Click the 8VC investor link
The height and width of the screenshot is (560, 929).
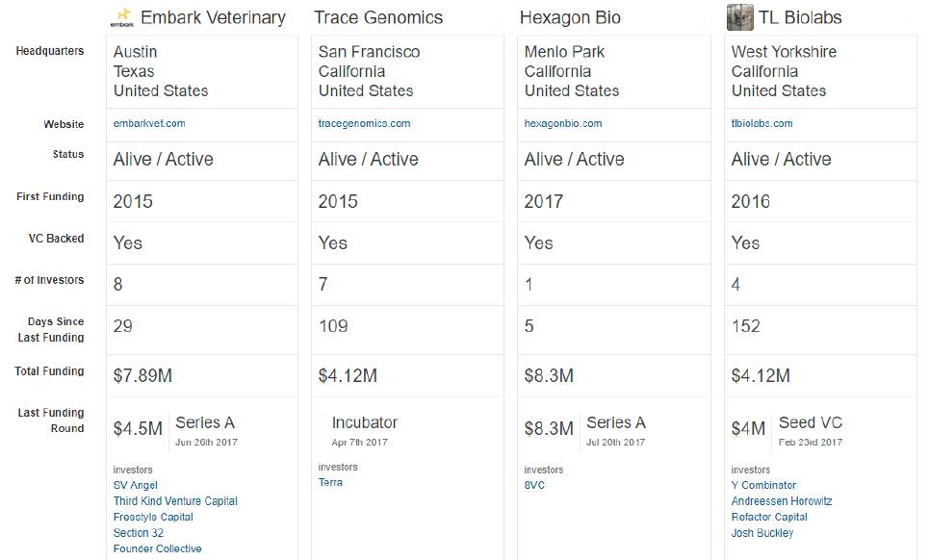534,486
